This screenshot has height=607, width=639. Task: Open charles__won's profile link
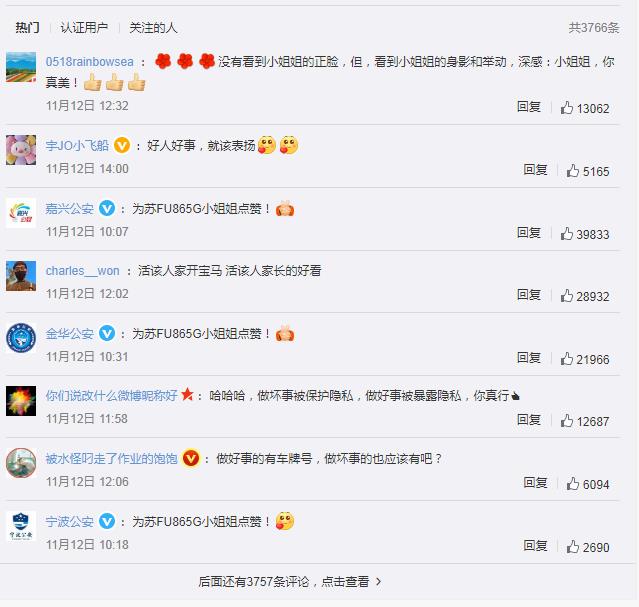click(83, 271)
